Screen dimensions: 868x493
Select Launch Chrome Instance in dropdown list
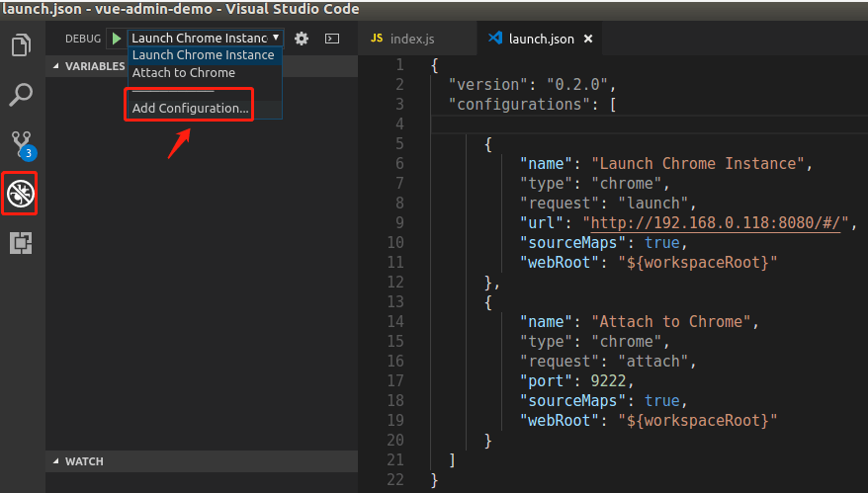coord(205,55)
